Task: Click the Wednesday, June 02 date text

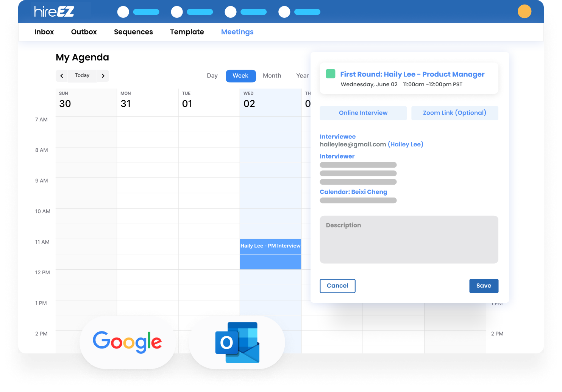Action: [369, 84]
